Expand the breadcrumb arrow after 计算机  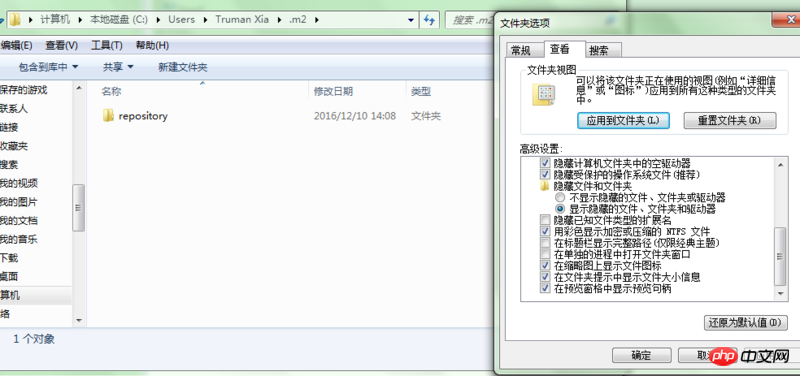(x=80, y=20)
